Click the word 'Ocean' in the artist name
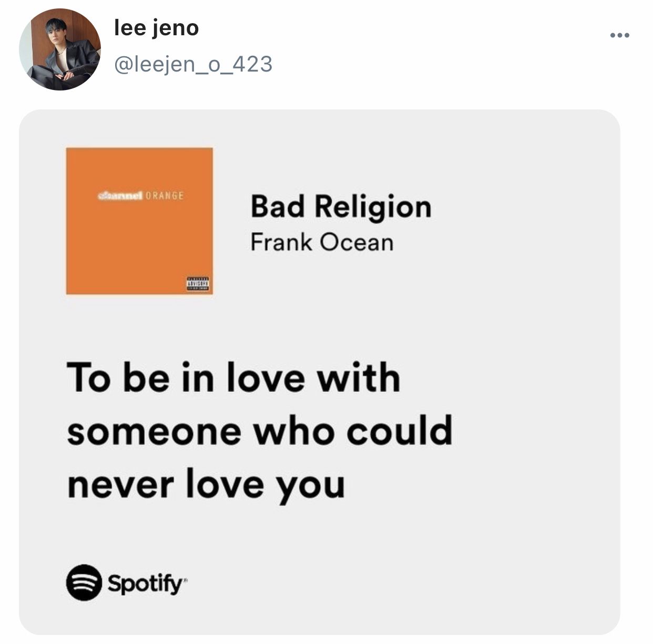The height and width of the screenshot is (644, 653). (x=357, y=243)
